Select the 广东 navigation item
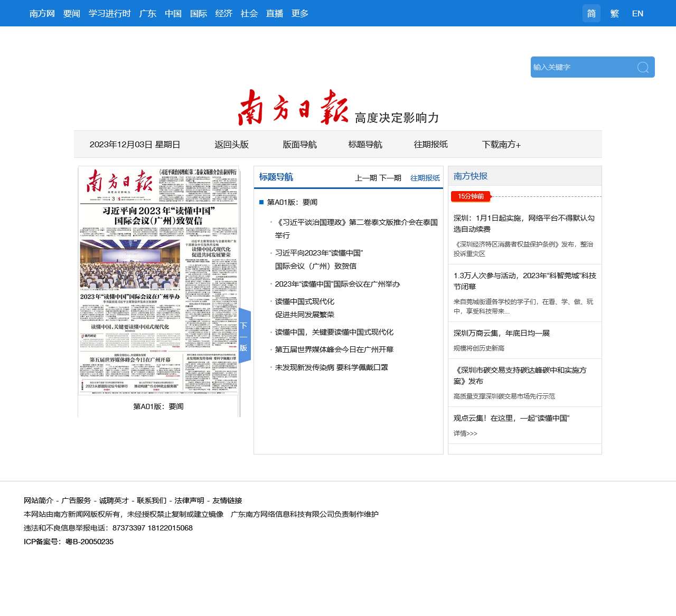This screenshot has height=616, width=676. (x=148, y=13)
